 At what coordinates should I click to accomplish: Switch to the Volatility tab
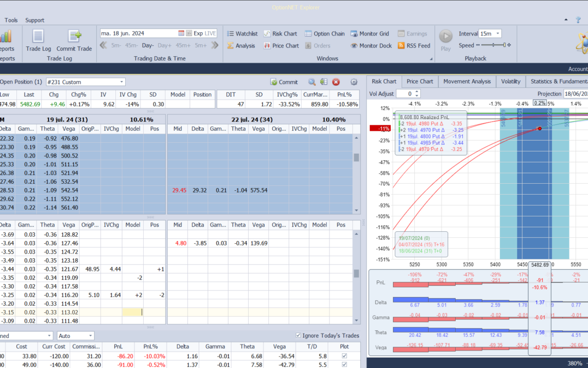511,81
